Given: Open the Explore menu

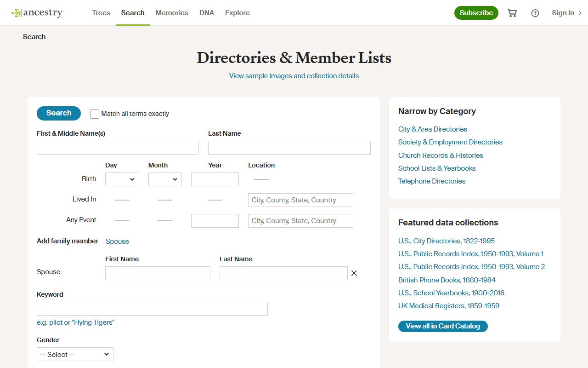Looking at the screenshot, I should [x=237, y=13].
